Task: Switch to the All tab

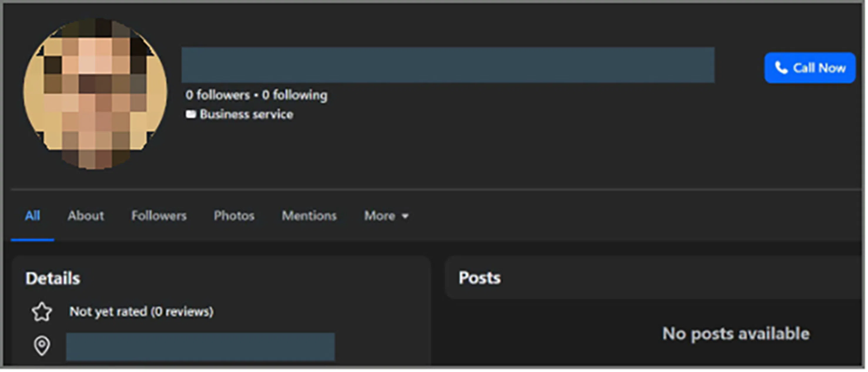Action: [32, 216]
